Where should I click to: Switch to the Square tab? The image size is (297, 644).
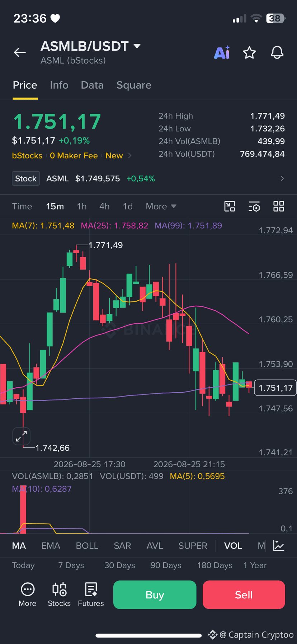coord(134,85)
